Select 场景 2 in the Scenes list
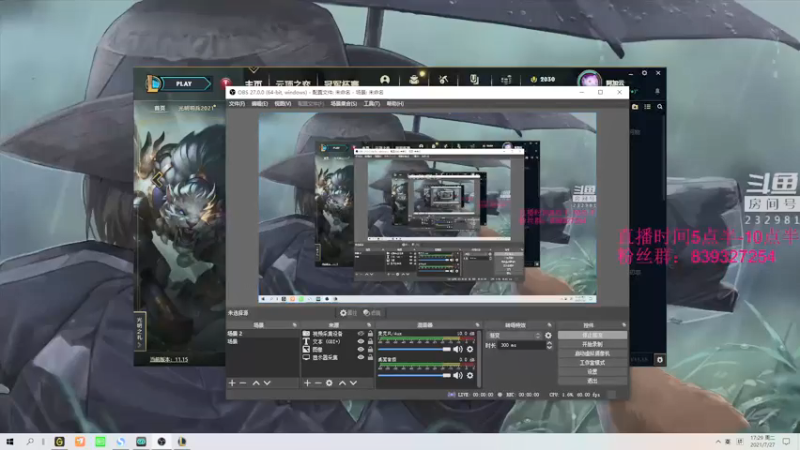 (x=262, y=334)
